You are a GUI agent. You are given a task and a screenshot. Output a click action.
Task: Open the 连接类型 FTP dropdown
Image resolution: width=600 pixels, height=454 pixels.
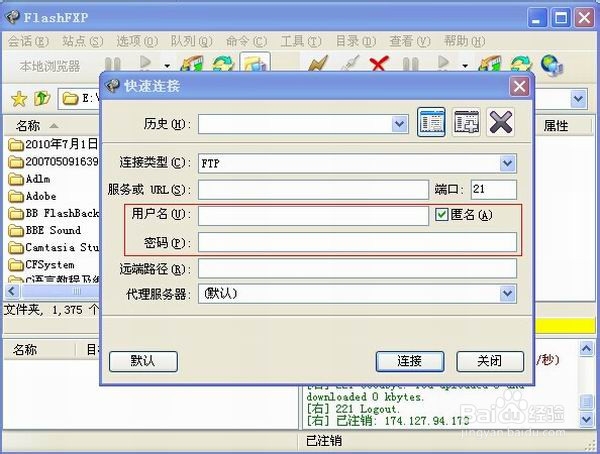[x=507, y=163]
